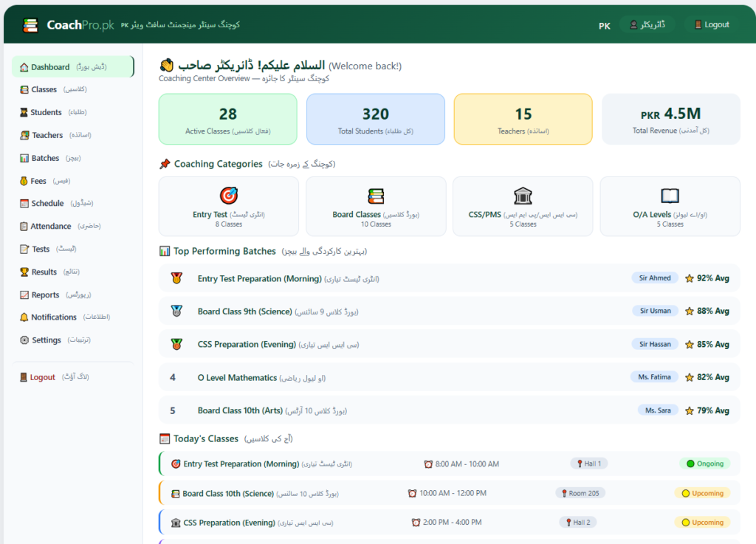756x544 pixels.
Task: Click the Upcoming badge for Board Class 10th (Science)
Action: [x=703, y=493]
